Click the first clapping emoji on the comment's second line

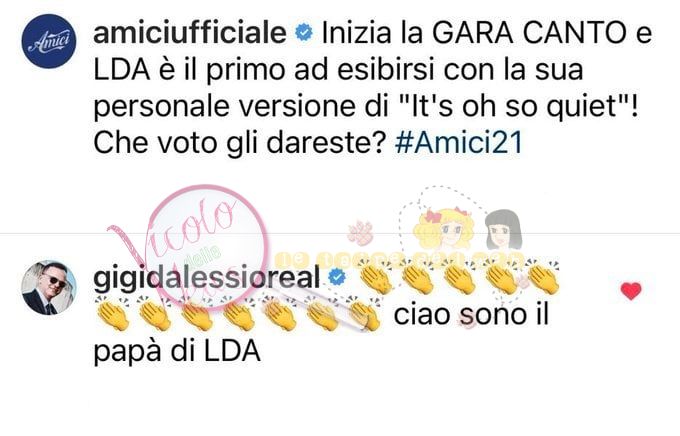click(112, 314)
